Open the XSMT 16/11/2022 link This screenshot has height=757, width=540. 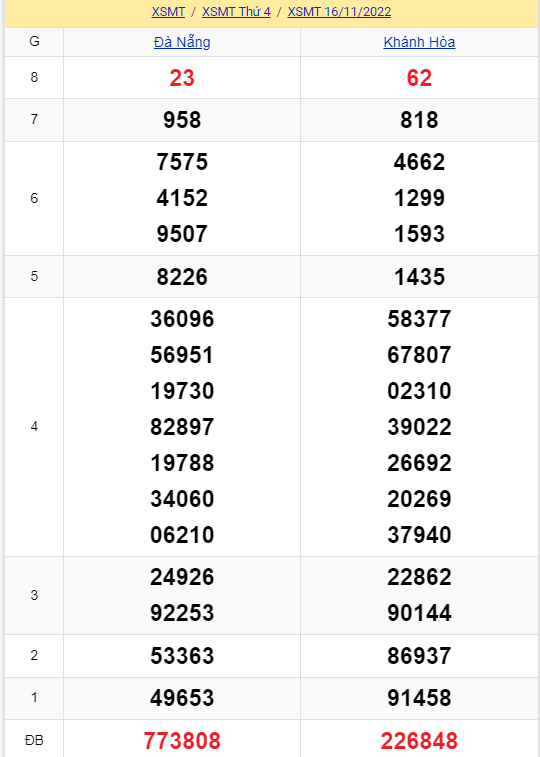(339, 12)
